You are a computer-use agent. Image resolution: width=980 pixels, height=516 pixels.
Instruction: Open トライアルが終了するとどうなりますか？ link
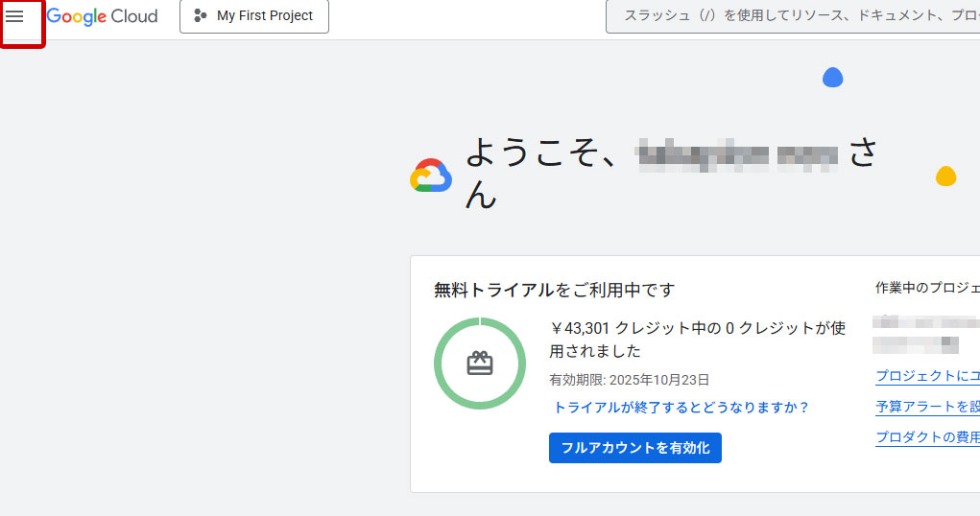click(681, 408)
